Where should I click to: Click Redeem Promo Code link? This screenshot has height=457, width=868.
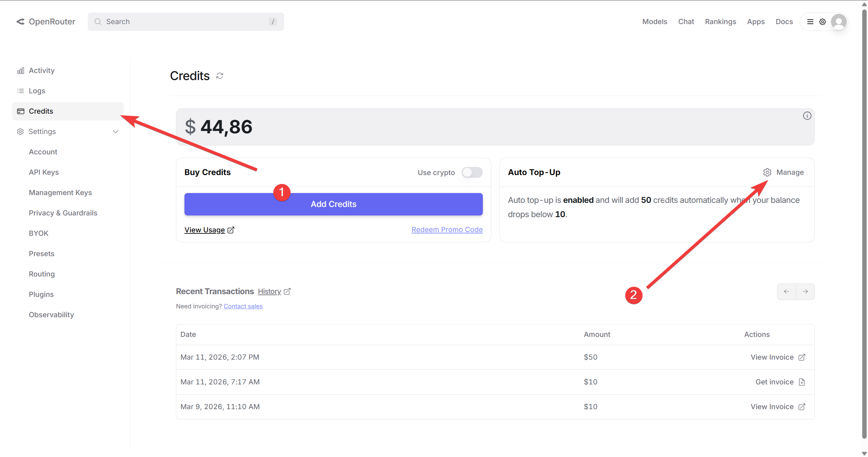pyautogui.click(x=447, y=230)
